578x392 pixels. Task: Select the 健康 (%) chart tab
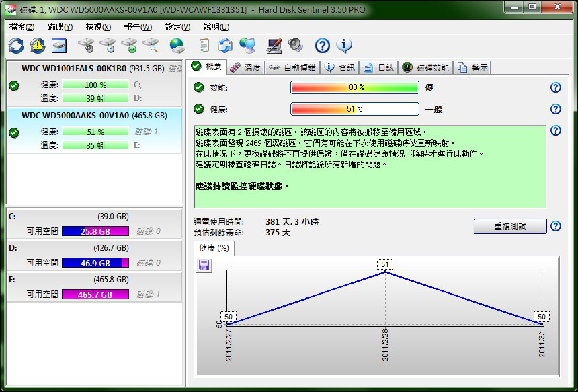click(x=214, y=248)
